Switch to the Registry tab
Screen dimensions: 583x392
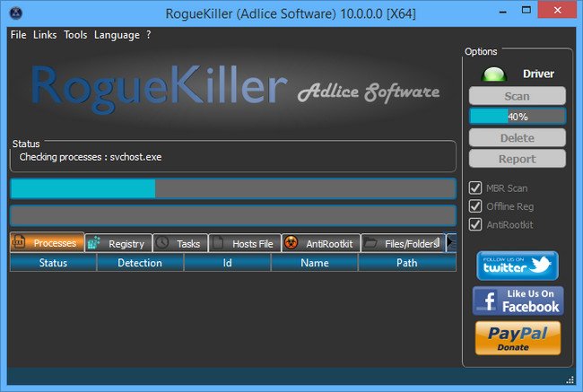point(118,244)
